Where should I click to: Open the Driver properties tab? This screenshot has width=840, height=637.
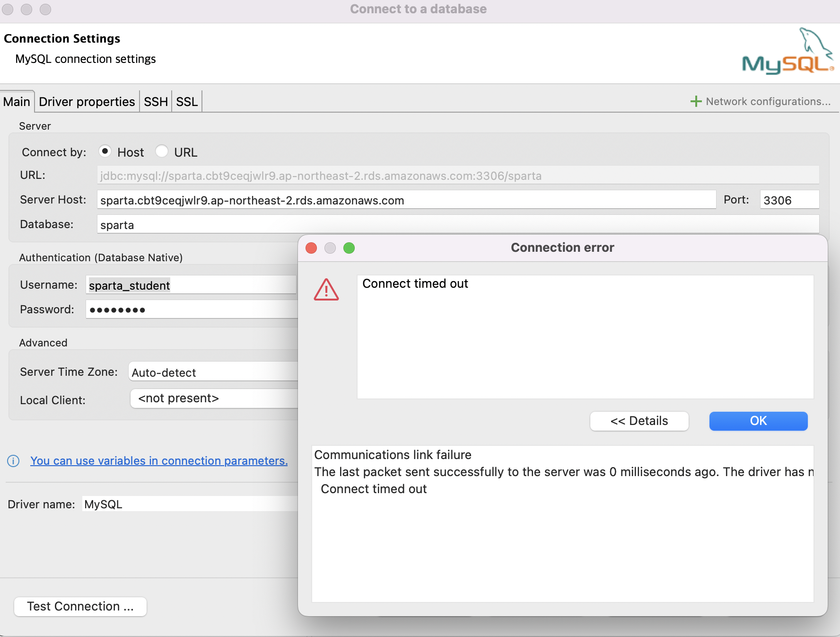click(x=87, y=102)
